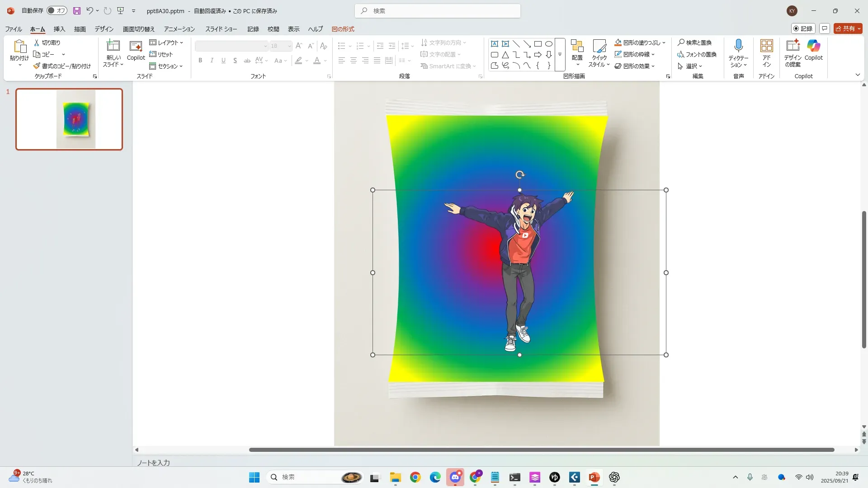
Task: Click the rotate handle above the image
Action: pyautogui.click(x=520, y=175)
